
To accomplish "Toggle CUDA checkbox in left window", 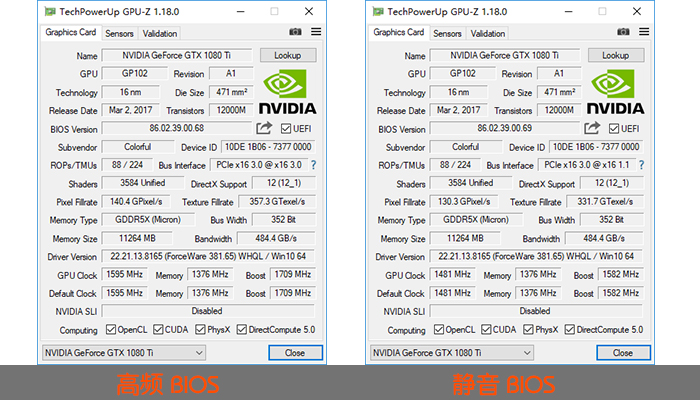I will tap(158, 329).
